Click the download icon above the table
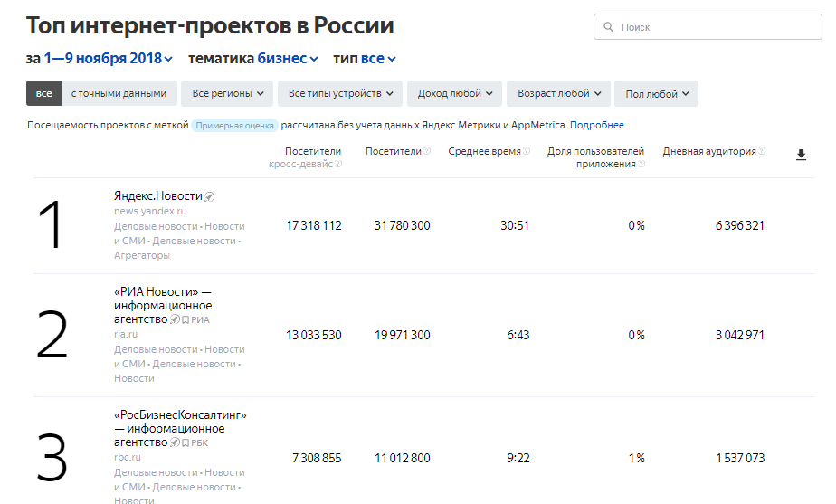The width and height of the screenshot is (836, 504). 801,156
